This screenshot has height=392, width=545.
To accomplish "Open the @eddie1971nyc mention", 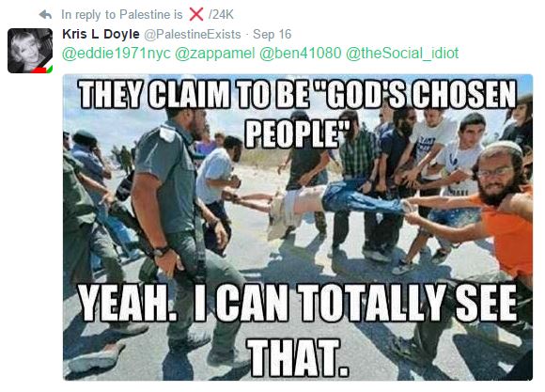I will click(117, 54).
